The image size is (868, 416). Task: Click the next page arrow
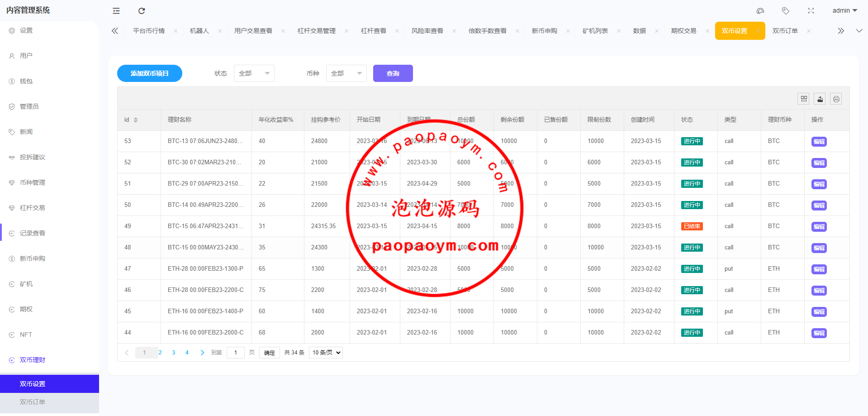(x=202, y=353)
